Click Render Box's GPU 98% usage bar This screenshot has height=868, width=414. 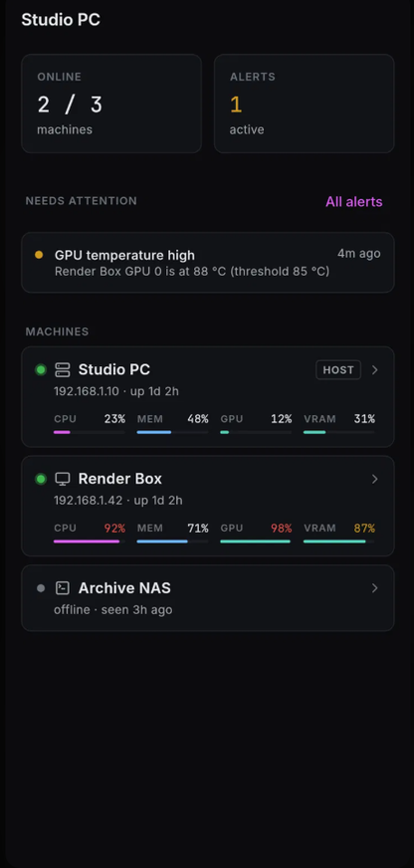(256, 542)
